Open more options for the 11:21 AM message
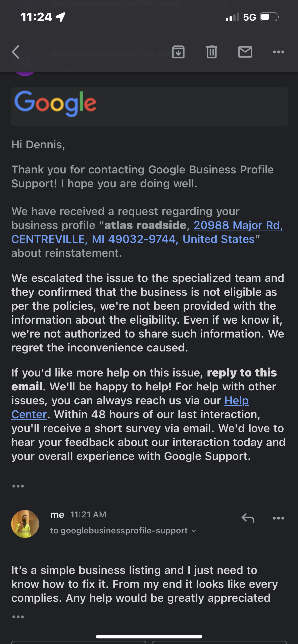This screenshot has width=298, height=644. point(279,518)
